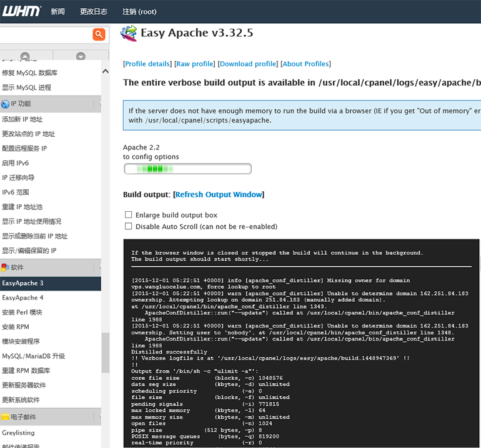Click inside the build output console
Screen dimensions: 481x448
point(301,343)
